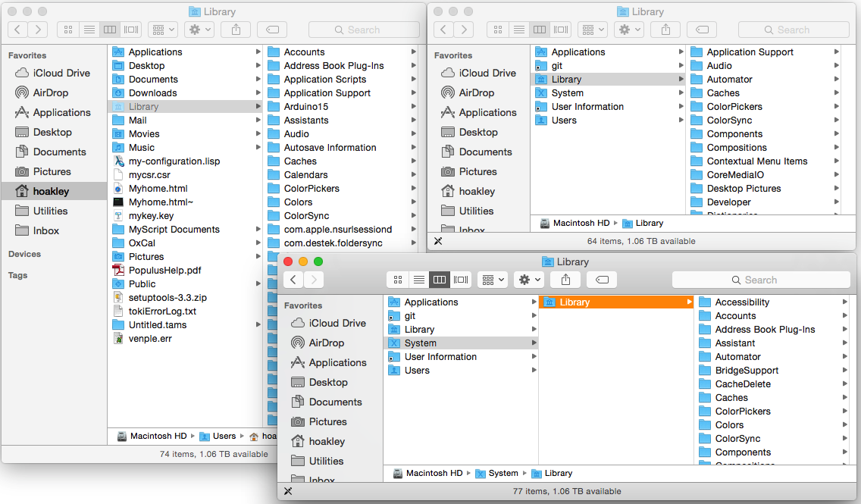Switch the front window to Cover Flow view
This screenshot has width=861, height=504.
(460, 280)
